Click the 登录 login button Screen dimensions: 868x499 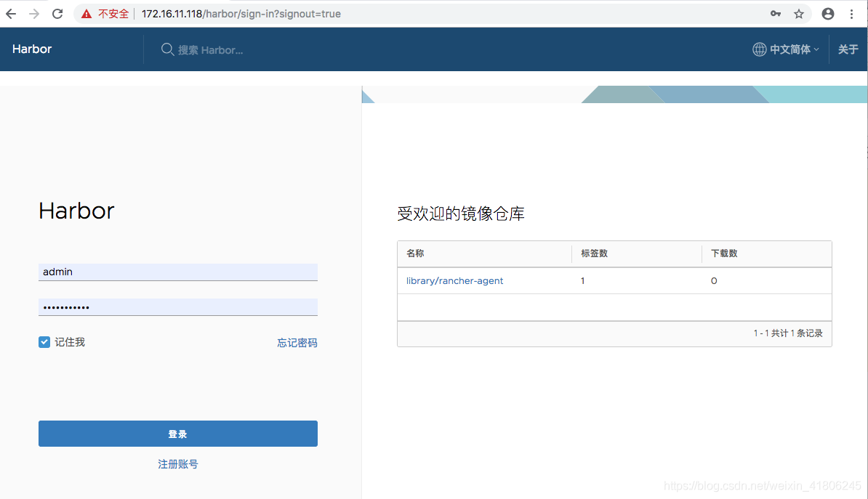click(177, 434)
